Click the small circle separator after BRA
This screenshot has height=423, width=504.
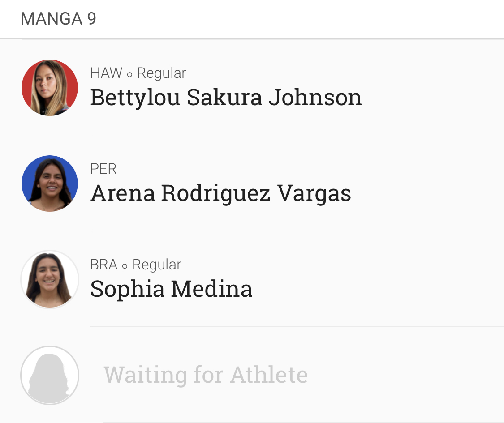click(125, 266)
